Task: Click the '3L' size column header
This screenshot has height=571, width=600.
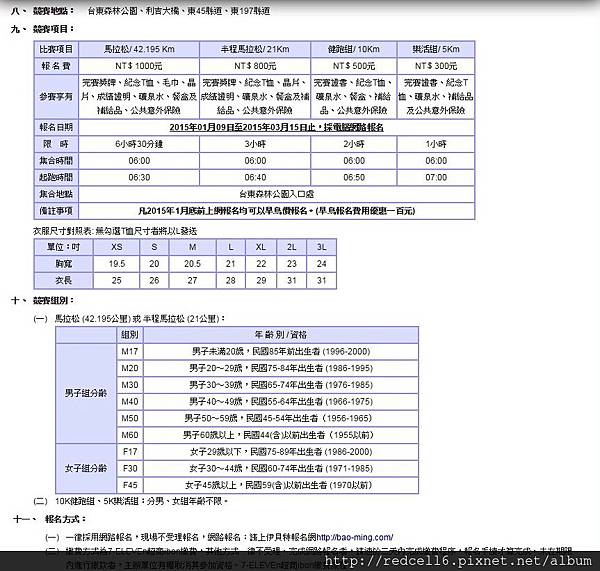Action: click(321, 247)
